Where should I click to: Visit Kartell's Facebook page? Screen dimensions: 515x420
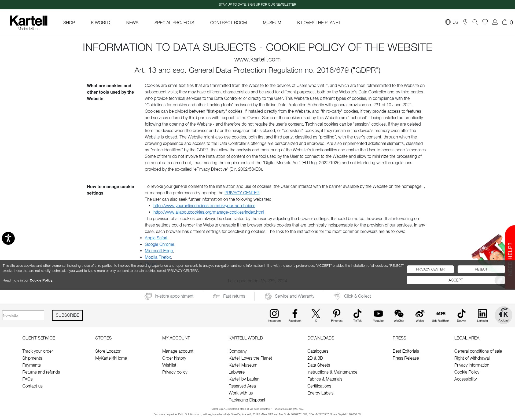(295, 315)
